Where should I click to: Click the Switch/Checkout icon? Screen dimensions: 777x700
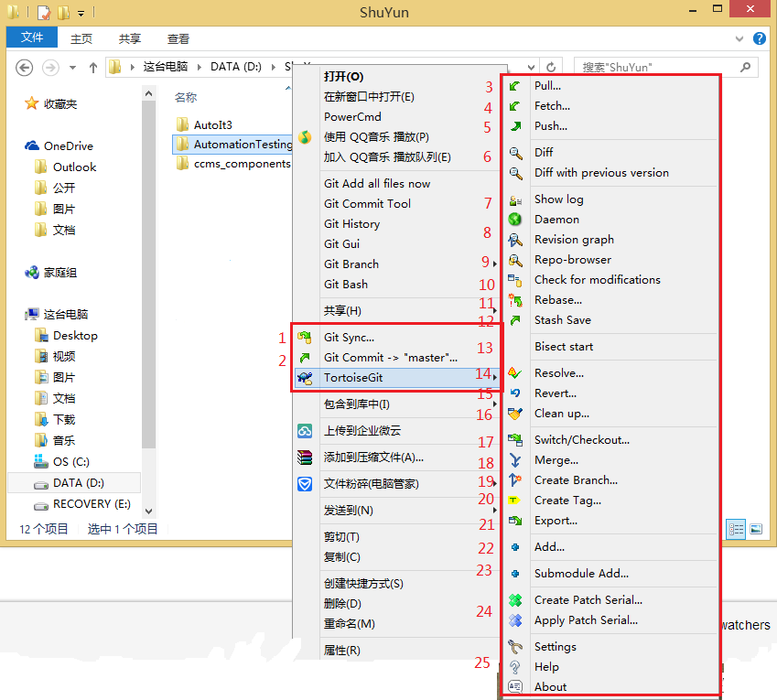[x=515, y=440]
